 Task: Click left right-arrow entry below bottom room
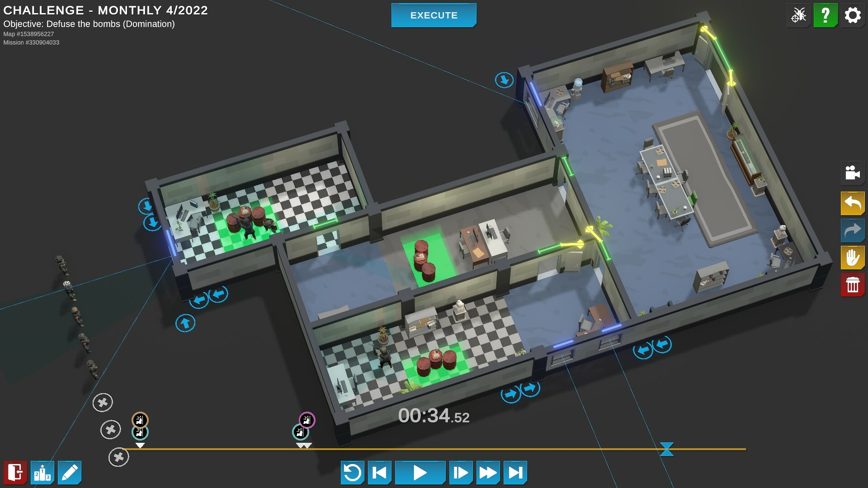coord(510,394)
